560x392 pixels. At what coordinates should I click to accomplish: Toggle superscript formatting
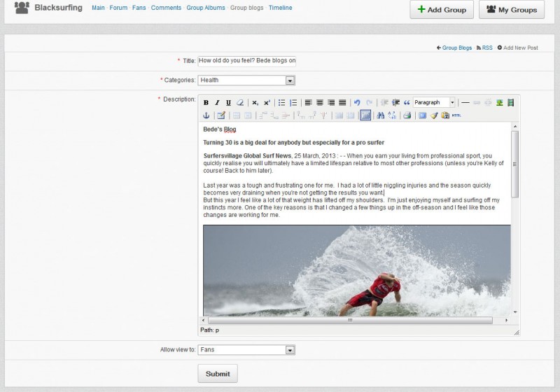[x=267, y=103]
